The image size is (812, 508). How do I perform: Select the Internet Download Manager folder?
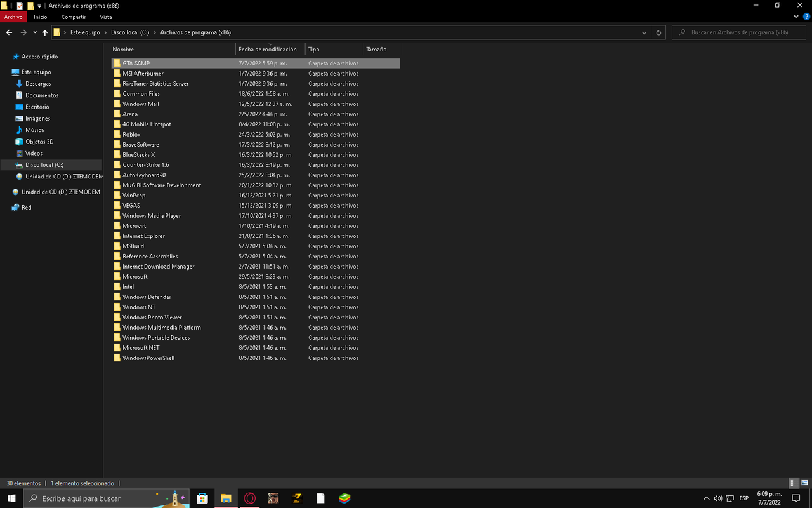159,267
